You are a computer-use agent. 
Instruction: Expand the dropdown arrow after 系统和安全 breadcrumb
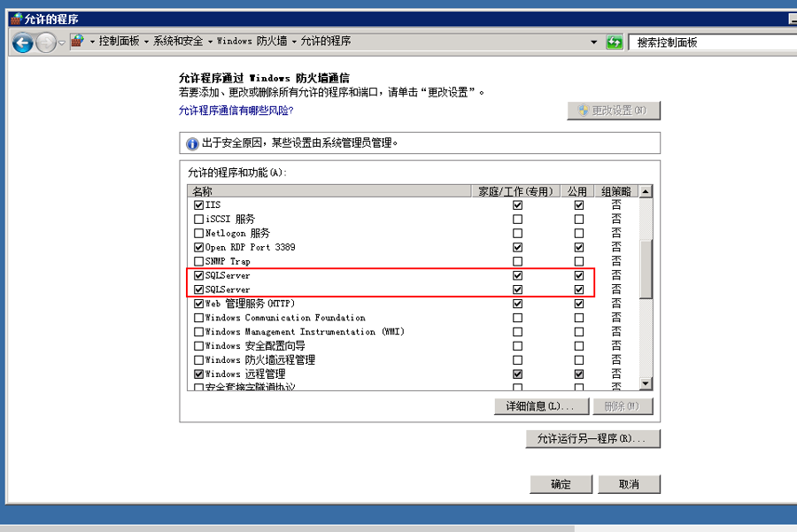pos(210,42)
